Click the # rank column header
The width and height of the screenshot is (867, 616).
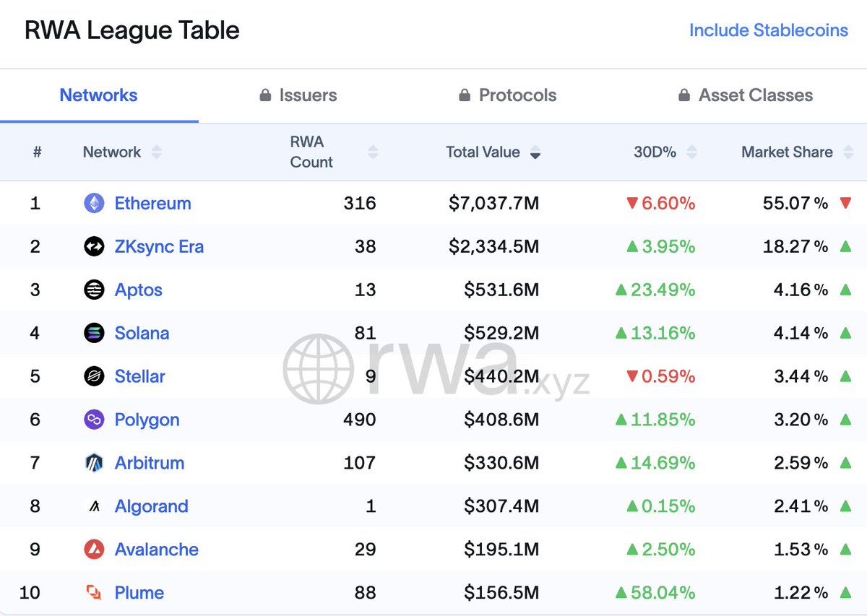(37, 152)
